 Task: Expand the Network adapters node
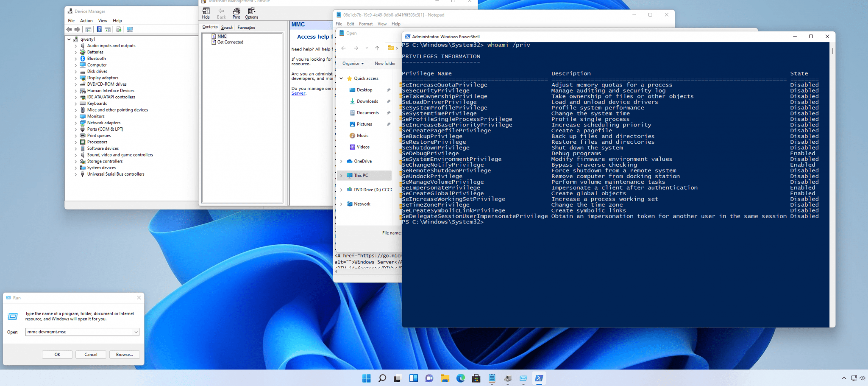pos(76,123)
